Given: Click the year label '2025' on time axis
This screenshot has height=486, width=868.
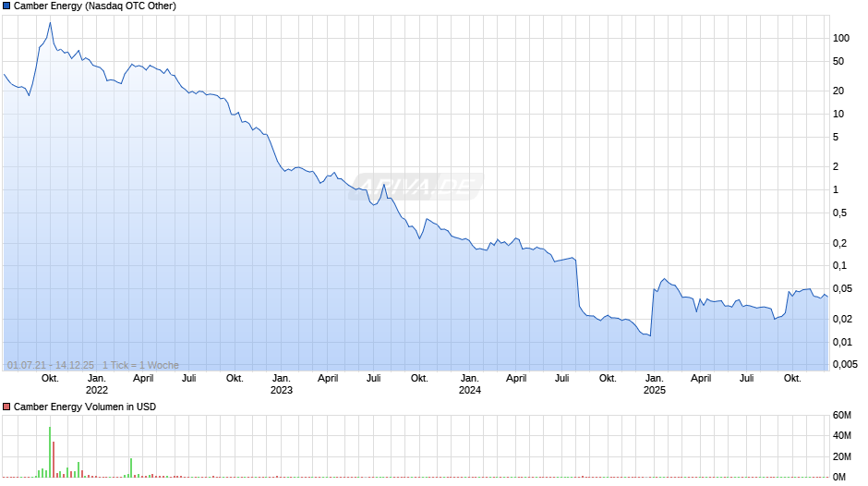Looking at the screenshot, I should coord(655,390).
